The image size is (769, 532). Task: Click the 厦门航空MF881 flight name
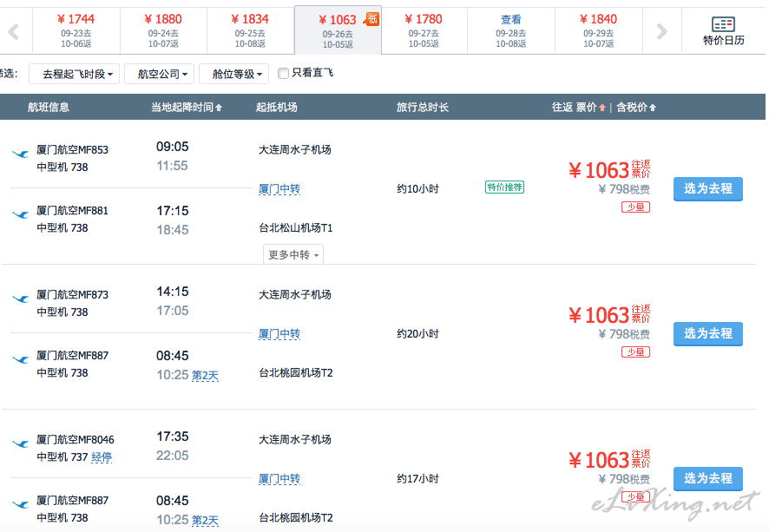pos(73,211)
